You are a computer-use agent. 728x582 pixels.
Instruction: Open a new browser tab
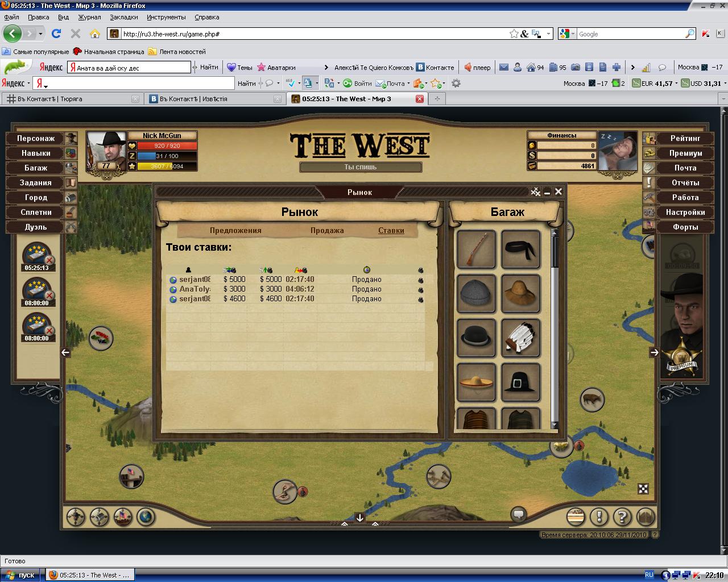[x=437, y=99]
